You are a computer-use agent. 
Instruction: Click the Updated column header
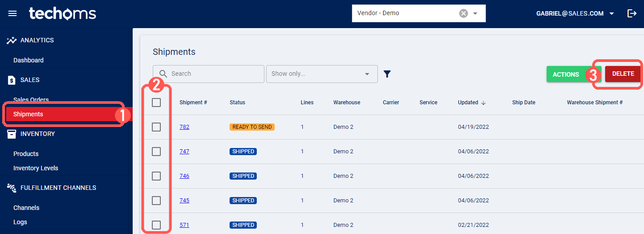468,103
